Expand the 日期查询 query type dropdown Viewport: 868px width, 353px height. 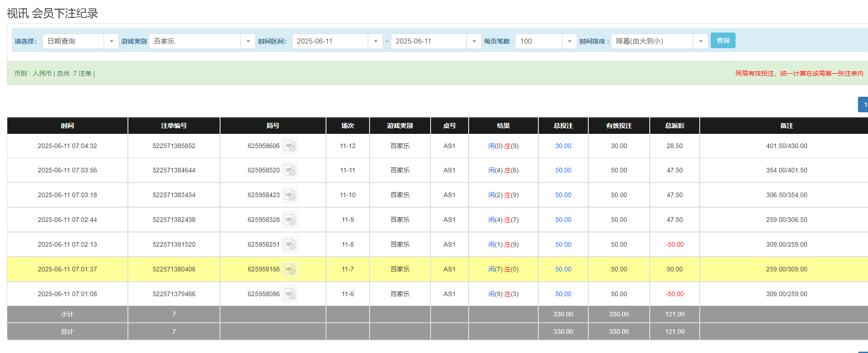tap(111, 41)
